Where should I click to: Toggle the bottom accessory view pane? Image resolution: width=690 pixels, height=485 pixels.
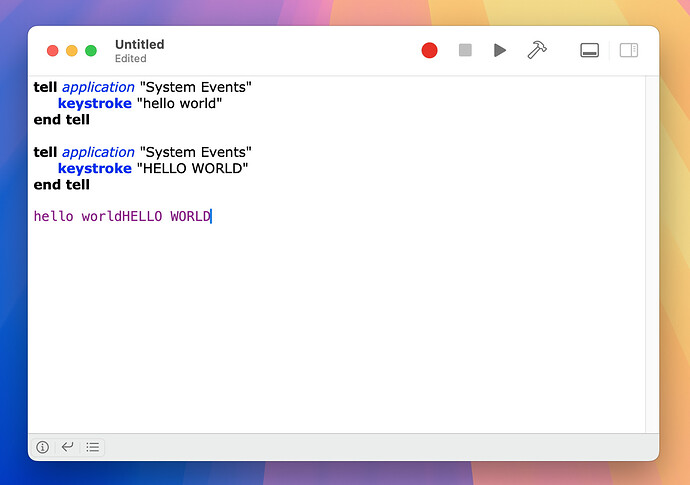[589, 50]
